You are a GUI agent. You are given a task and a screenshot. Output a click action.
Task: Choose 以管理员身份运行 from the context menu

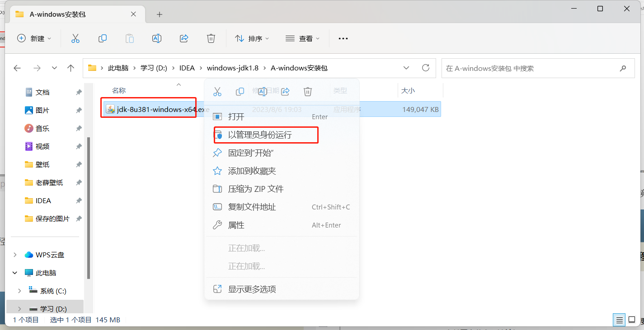pyautogui.click(x=282, y=135)
